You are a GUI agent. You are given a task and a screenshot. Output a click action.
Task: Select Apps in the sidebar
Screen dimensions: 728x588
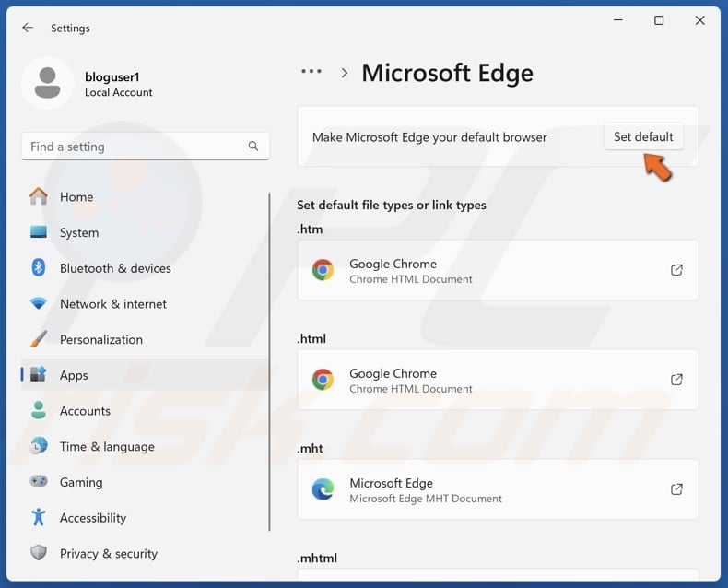74,375
